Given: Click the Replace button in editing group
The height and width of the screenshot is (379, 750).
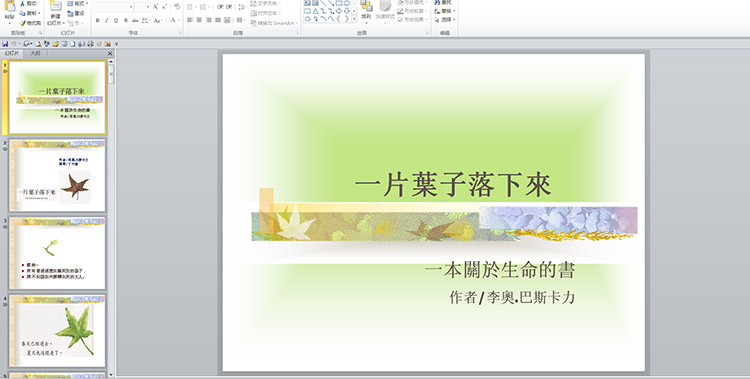Looking at the screenshot, I should 445,11.
